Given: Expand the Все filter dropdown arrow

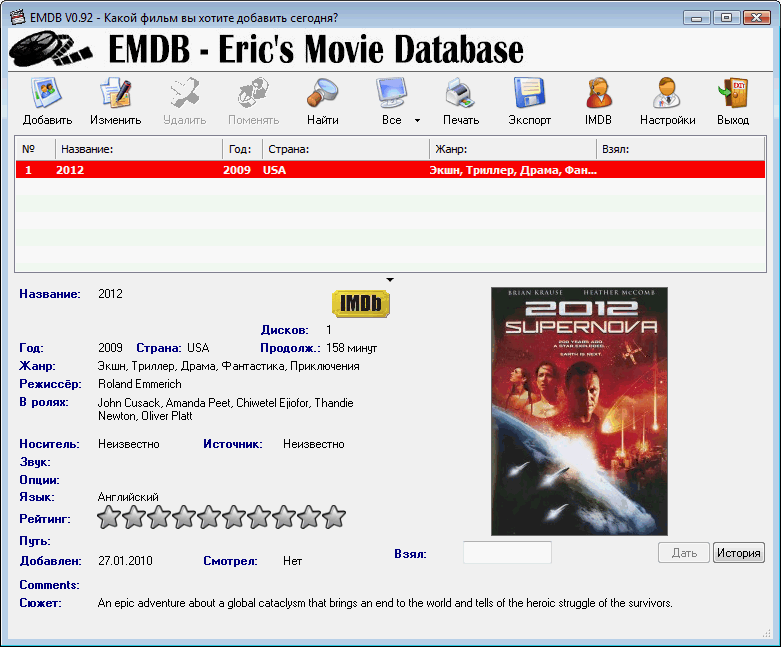Looking at the screenshot, I should [417, 121].
